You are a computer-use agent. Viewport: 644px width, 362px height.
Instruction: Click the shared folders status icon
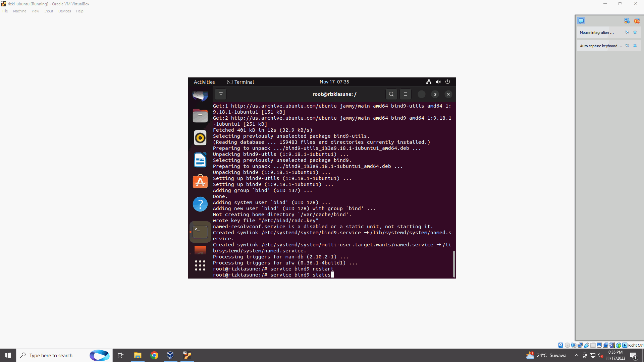(593, 345)
